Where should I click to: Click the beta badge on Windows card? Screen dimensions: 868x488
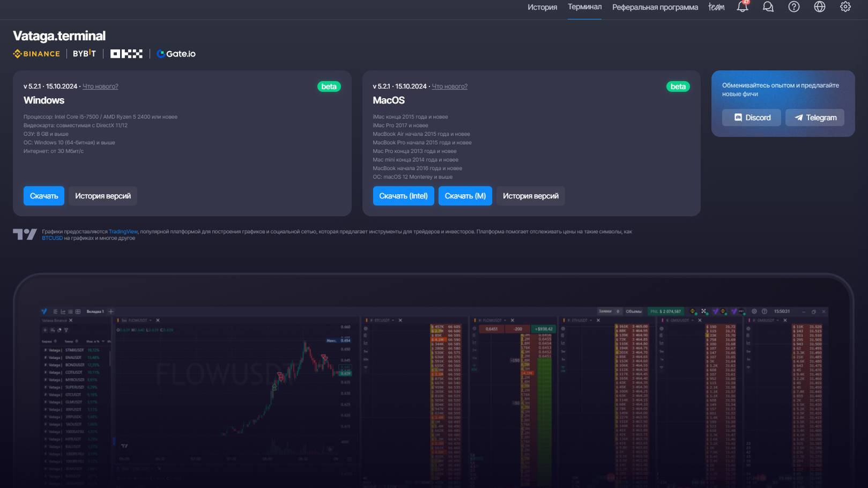coord(329,86)
